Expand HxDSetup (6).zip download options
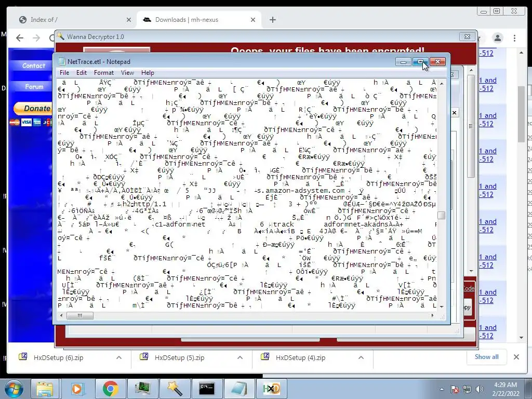The width and height of the screenshot is (532, 399). (119, 357)
